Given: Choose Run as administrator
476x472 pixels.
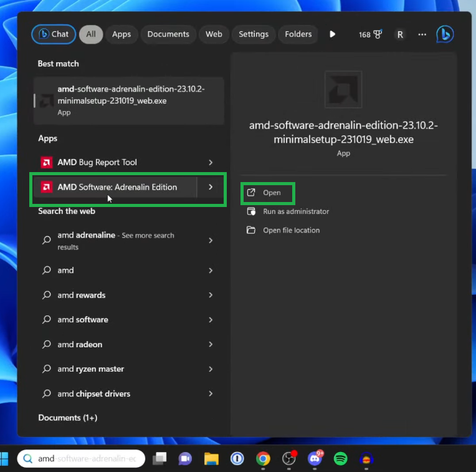Looking at the screenshot, I should [288, 211].
